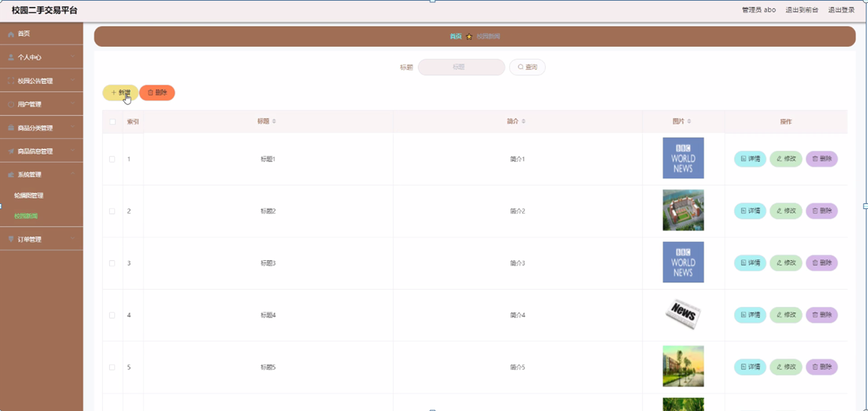Open 详情 for row 标题1
This screenshot has width=868, height=411.
pos(750,159)
